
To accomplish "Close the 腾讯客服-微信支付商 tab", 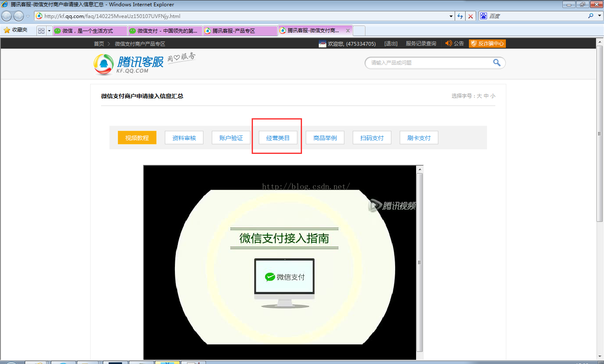I will coord(348,31).
